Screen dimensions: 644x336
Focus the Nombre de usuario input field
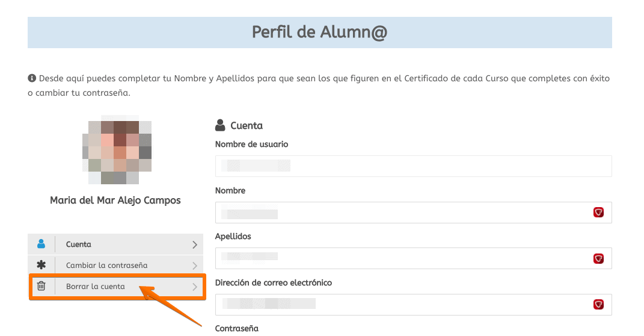[x=414, y=166]
